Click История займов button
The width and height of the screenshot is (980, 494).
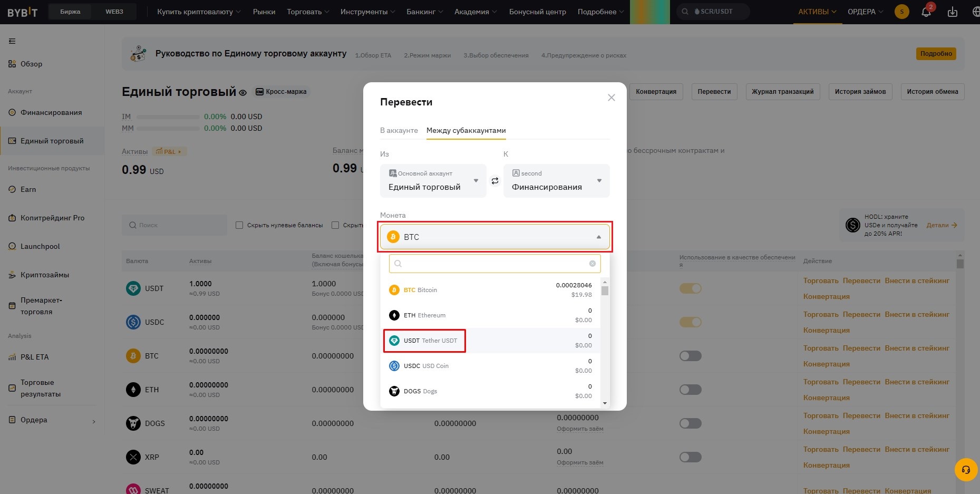(860, 92)
